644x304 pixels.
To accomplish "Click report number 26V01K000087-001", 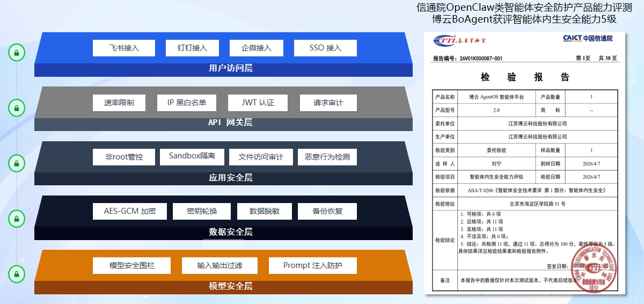I will pos(481,58).
